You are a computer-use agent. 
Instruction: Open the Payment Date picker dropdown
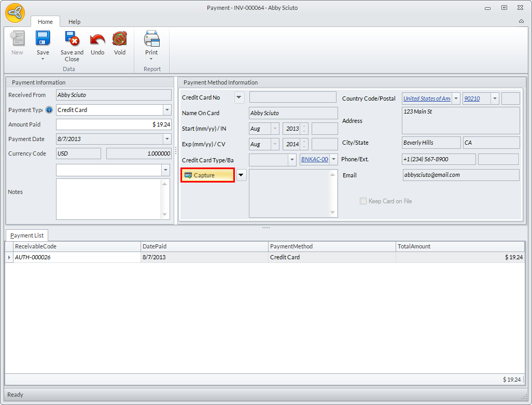point(167,139)
